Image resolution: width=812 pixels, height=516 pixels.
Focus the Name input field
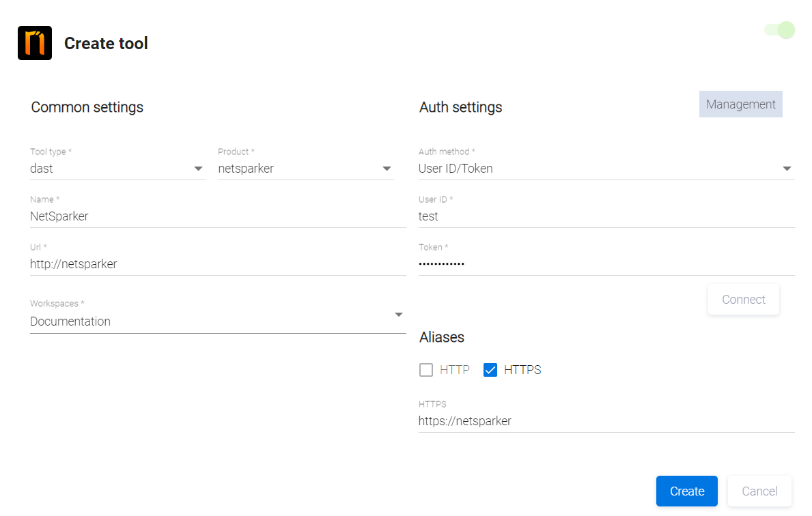click(217, 216)
